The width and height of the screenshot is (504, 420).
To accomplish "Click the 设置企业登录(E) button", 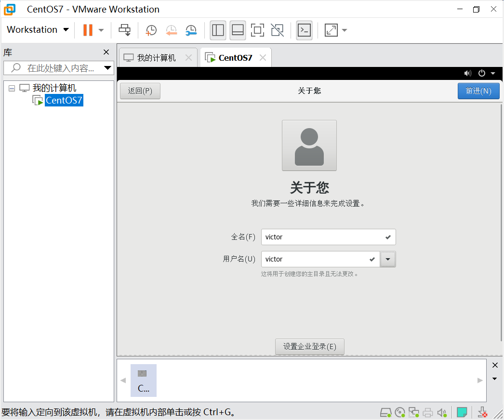I will pos(309,346).
